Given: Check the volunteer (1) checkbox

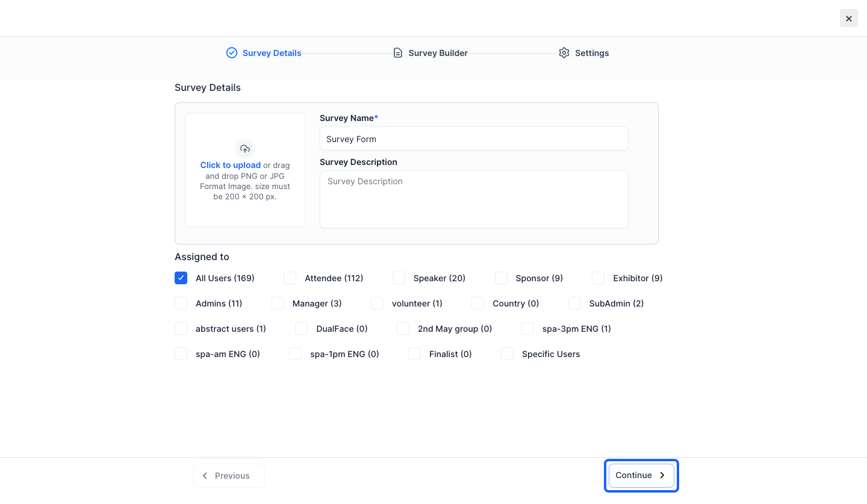Looking at the screenshot, I should 378,303.
